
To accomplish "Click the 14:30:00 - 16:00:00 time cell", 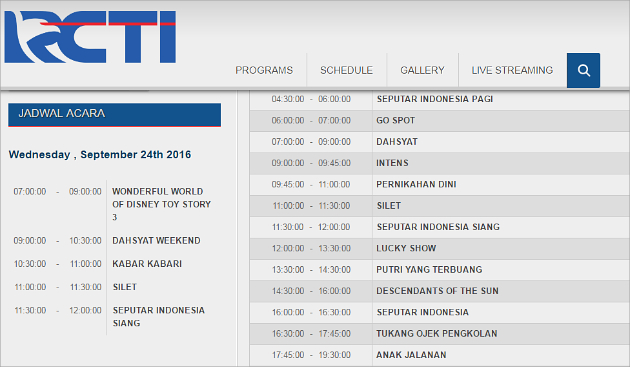I will point(311,291).
